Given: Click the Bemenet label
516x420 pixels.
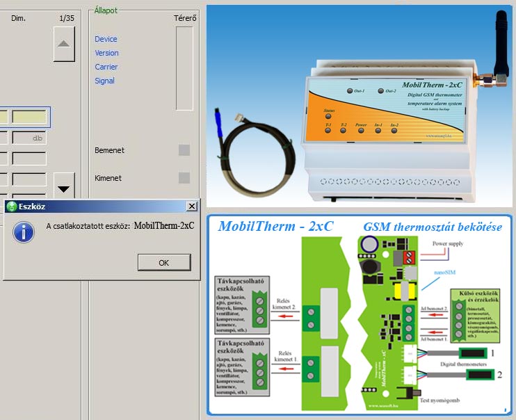Looking at the screenshot, I should point(109,150).
